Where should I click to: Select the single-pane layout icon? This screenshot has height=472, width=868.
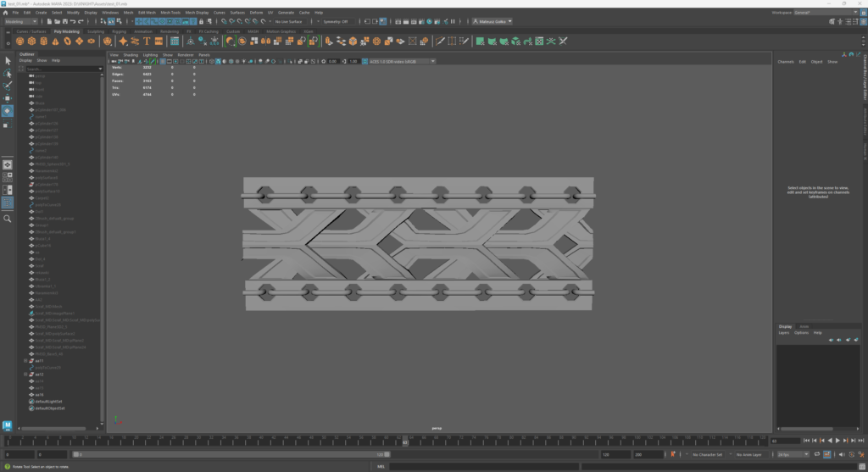click(7, 165)
